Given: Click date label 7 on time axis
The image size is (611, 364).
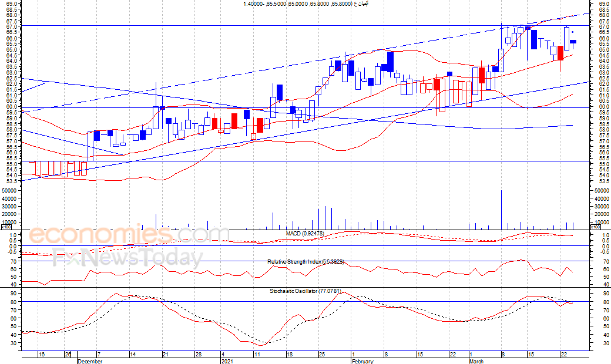Looking at the screenshot, I should pyautogui.click(x=99, y=354).
